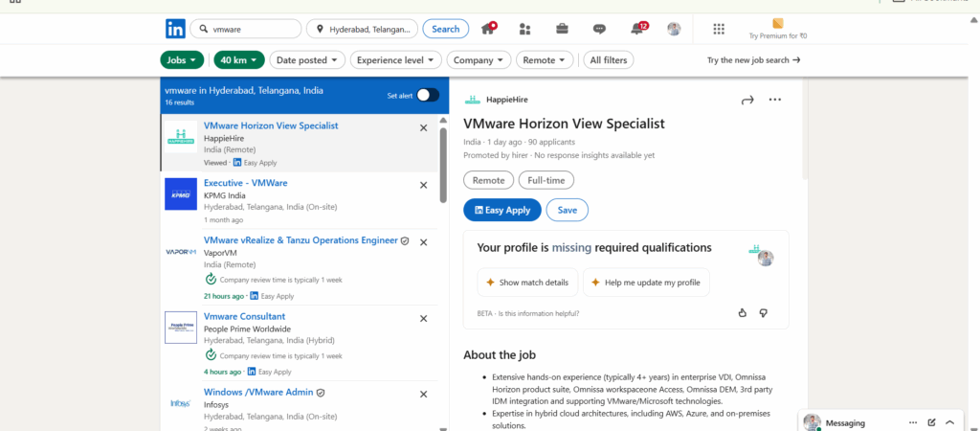Save the job with Save button

tap(567, 210)
